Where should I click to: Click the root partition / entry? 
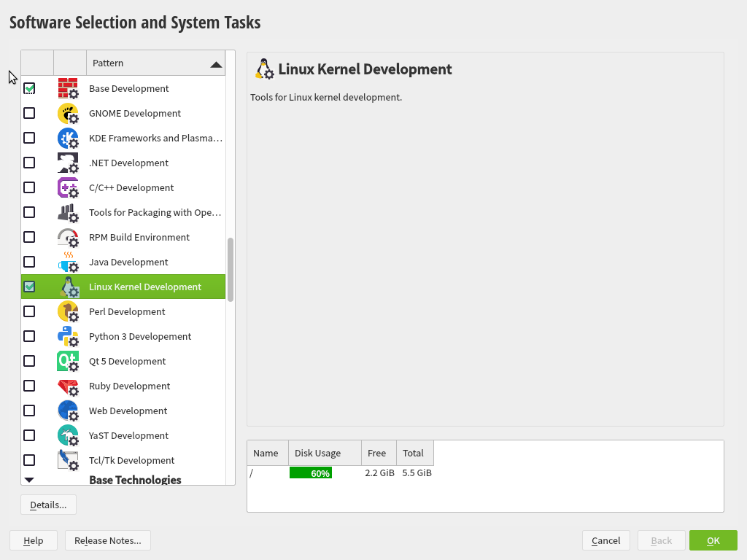point(252,472)
